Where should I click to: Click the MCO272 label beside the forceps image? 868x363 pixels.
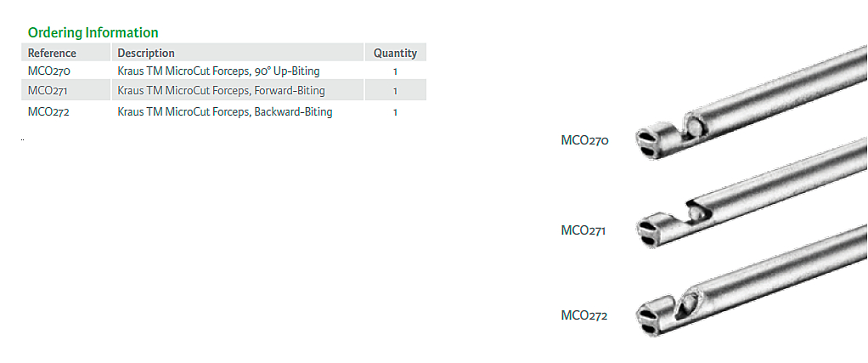click(x=584, y=315)
